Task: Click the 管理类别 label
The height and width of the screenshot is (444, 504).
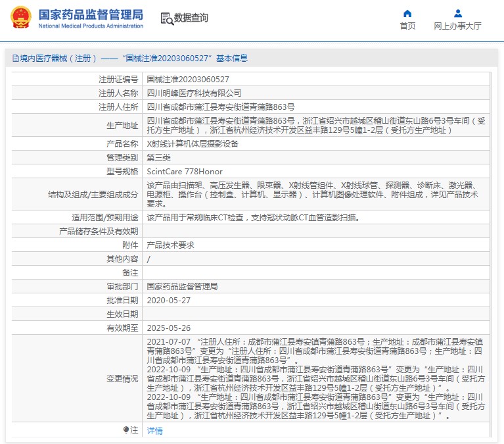Action: [122, 158]
